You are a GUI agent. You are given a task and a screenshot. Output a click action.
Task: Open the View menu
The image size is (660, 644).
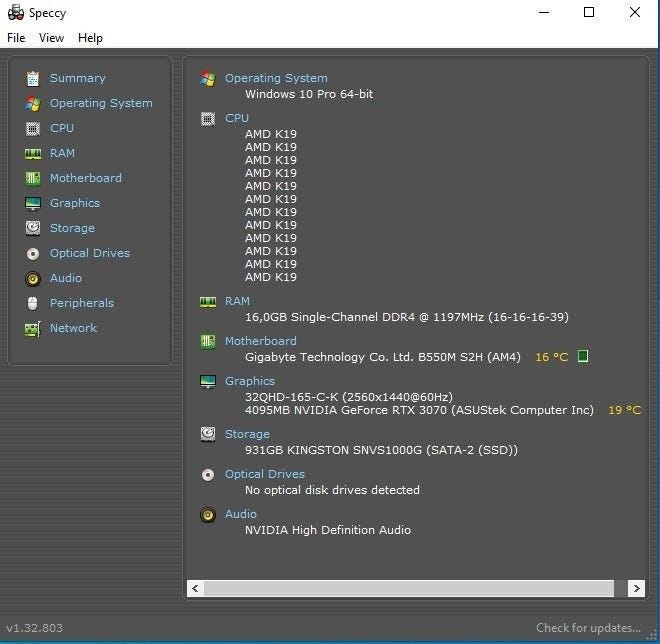pos(51,38)
